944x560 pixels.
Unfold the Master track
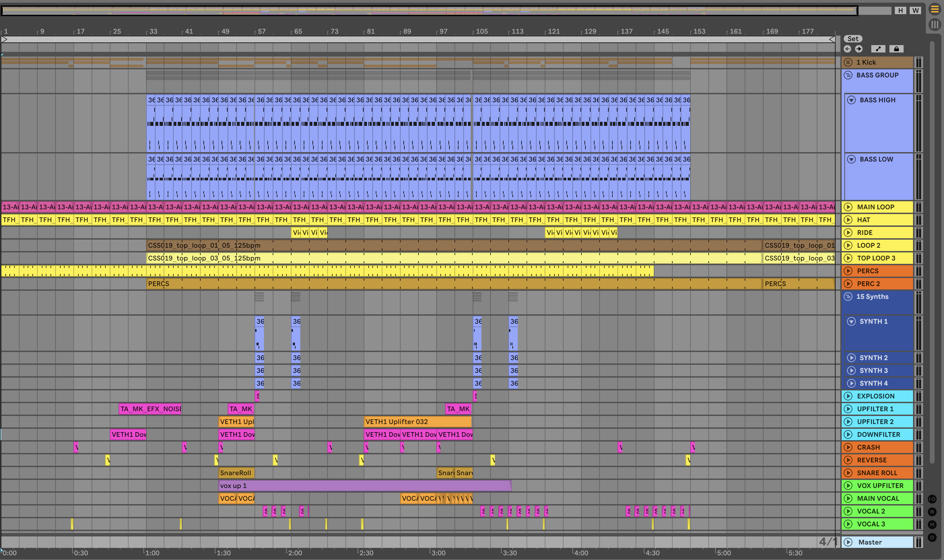pos(848,542)
